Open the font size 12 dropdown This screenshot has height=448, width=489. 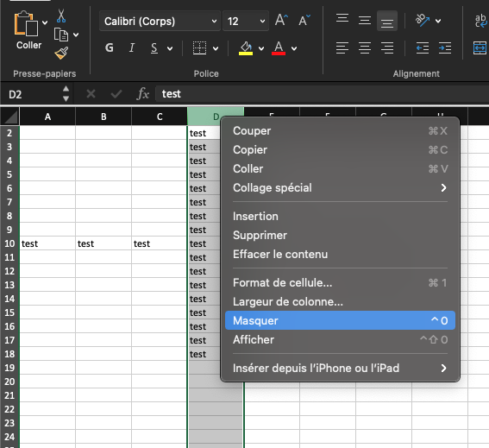[246, 21]
